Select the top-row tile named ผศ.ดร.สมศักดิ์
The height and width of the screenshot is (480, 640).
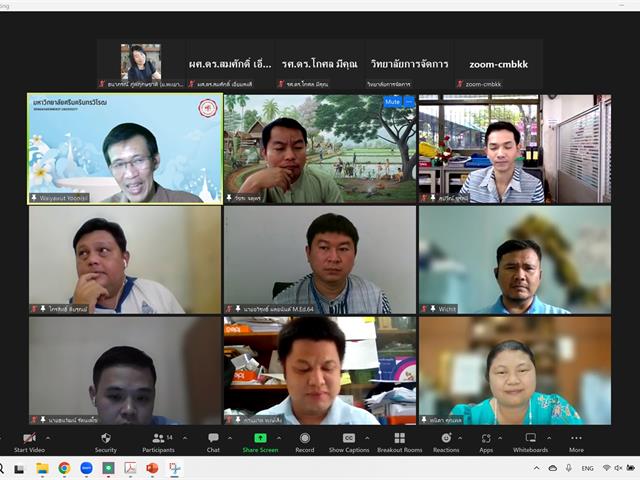(230, 64)
